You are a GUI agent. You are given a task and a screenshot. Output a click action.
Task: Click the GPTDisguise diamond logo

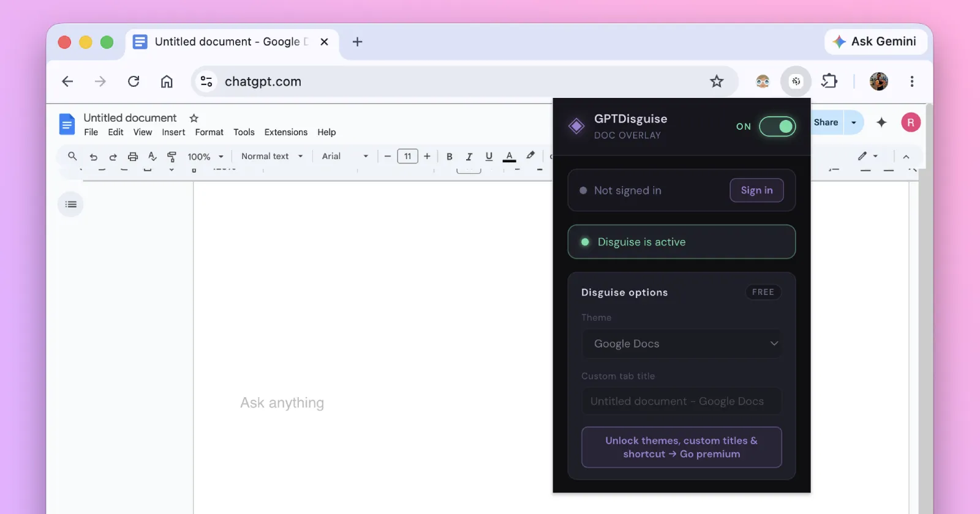576,126
